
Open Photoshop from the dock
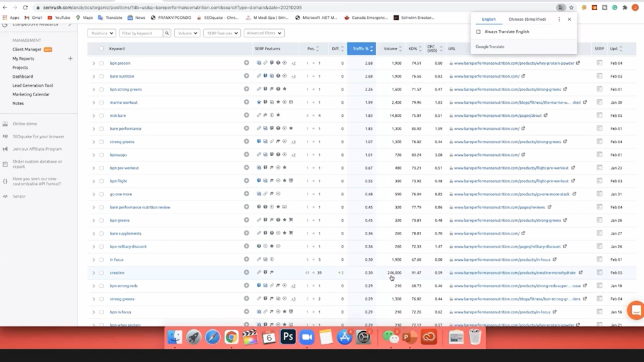point(288,337)
